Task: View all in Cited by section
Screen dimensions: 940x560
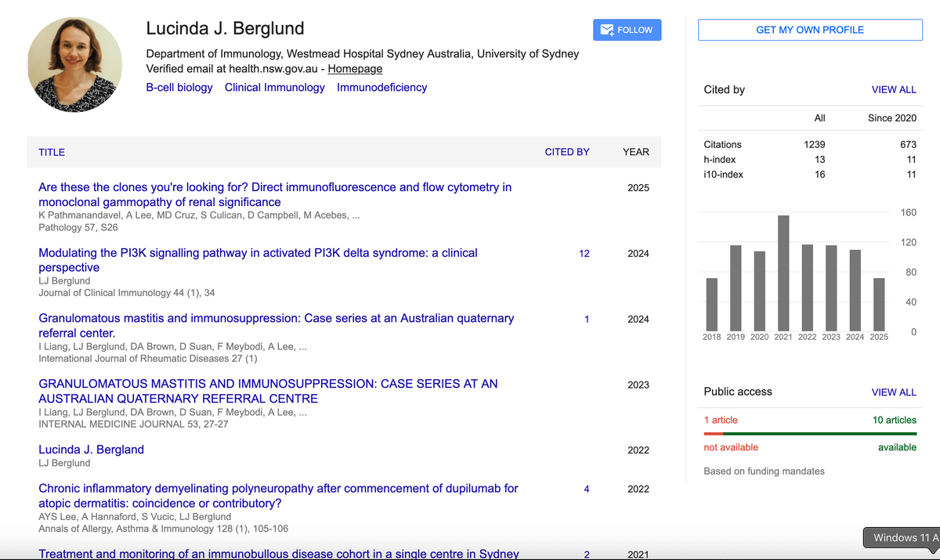Action: coord(893,90)
